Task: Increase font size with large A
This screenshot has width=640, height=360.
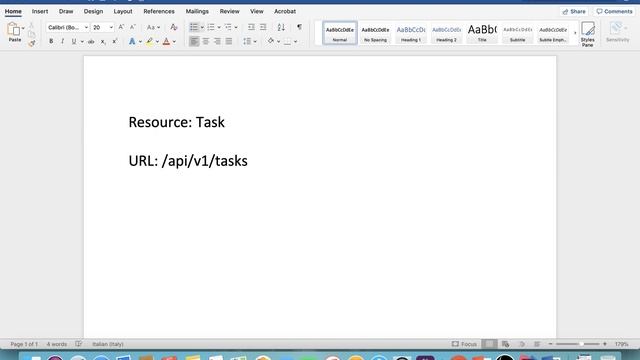Action: (x=121, y=27)
